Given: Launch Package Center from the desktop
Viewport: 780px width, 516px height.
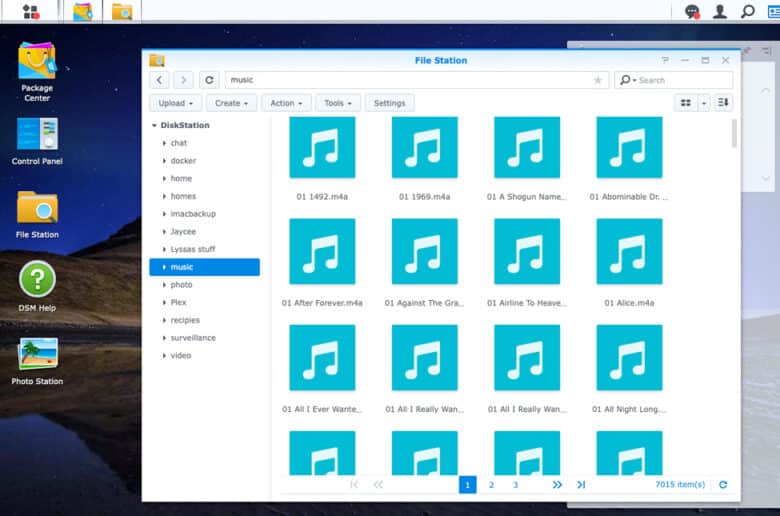Looking at the screenshot, I should point(37,72).
